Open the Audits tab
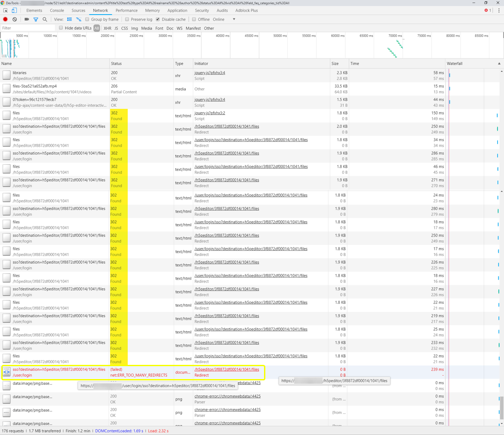This screenshot has height=435, width=504. 222,11
